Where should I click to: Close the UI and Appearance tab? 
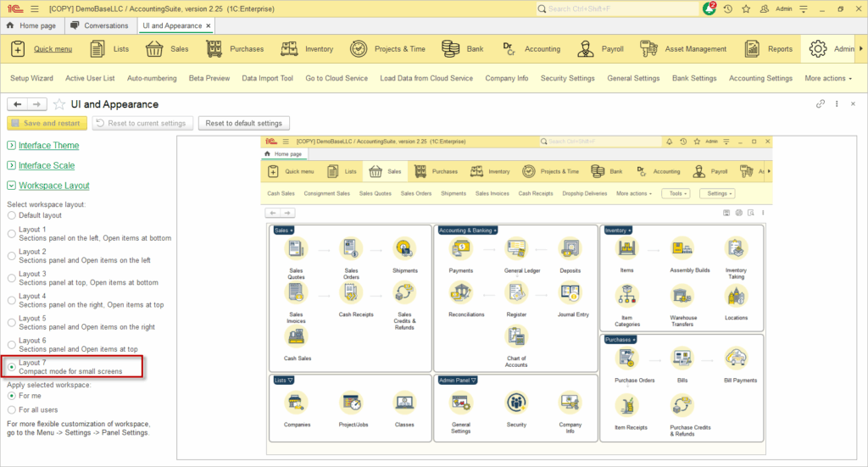[x=209, y=25]
